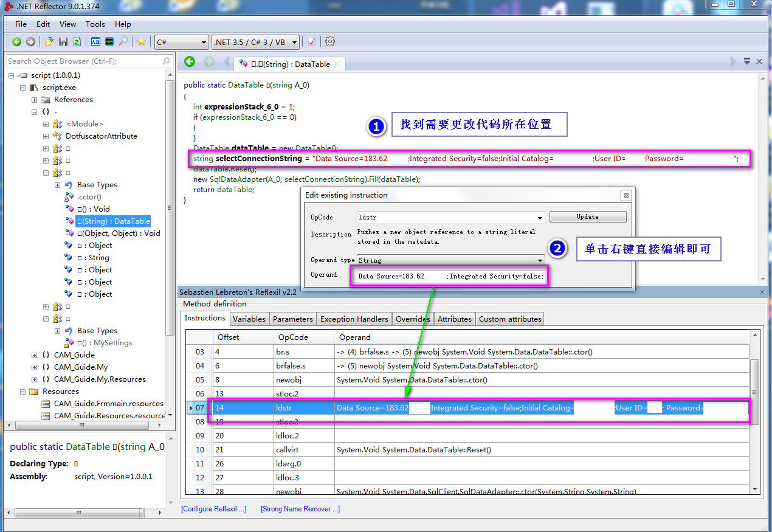Collapse the script.exe tree node
Viewport: 772px width, 532px height.
point(23,88)
